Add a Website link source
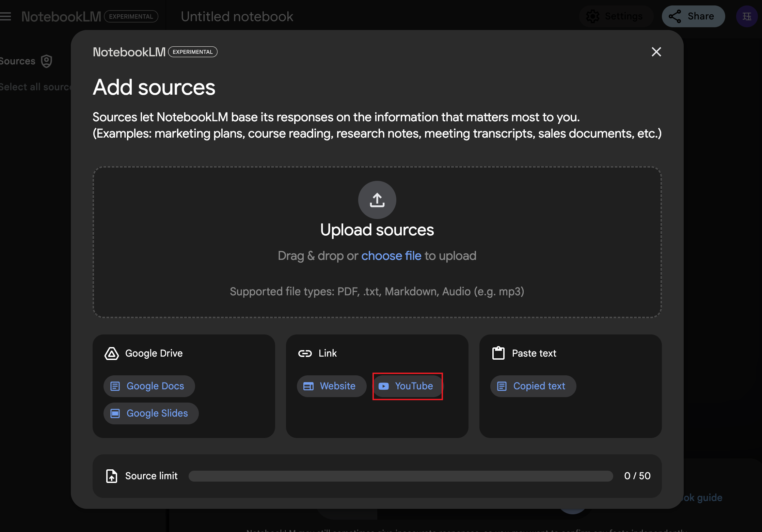The width and height of the screenshot is (762, 532). pos(332,386)
